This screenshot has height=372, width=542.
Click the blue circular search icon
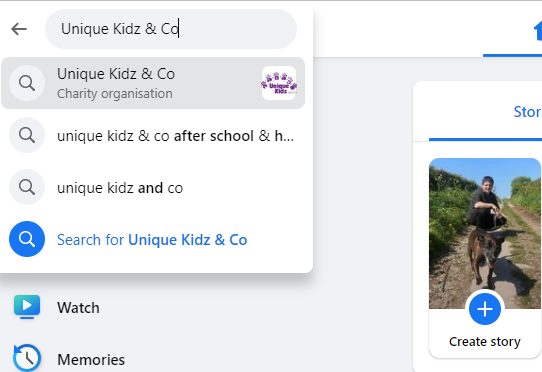click(27, 239)
